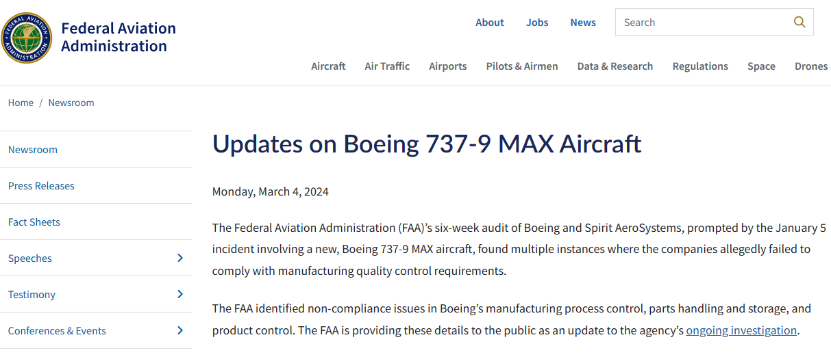
Task: Open Press Releases in sidebar
Action: [41, 186]
